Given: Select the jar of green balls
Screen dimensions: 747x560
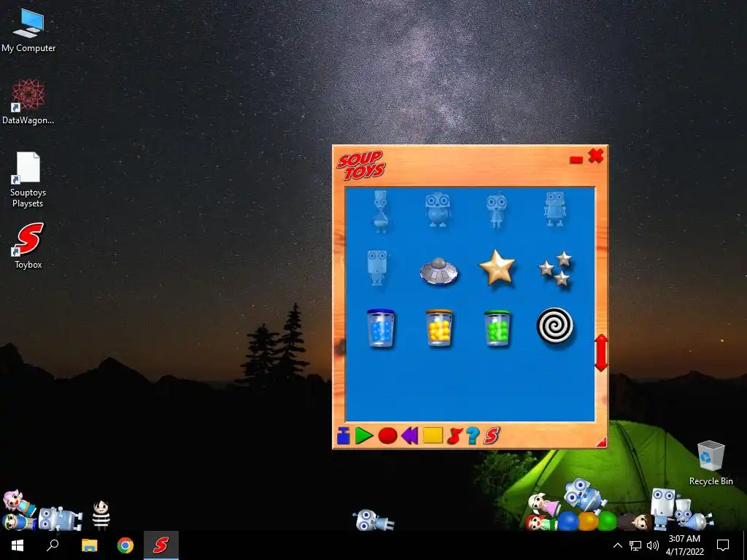Looking at the screenshot, I should tap(497, 328).
